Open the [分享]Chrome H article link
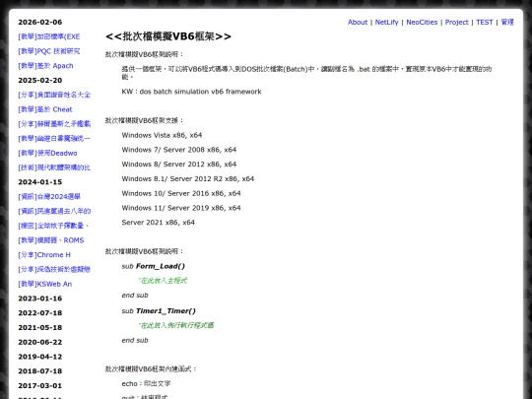The height and width of the screenshot is (399, 532). pyautogui.click(x=44, y=255)
